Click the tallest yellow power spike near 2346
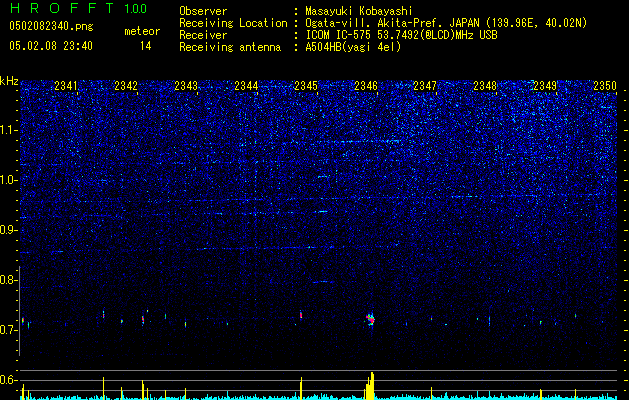Image resolution: width=629 pixels, height=400 pixels. point(372,386)
